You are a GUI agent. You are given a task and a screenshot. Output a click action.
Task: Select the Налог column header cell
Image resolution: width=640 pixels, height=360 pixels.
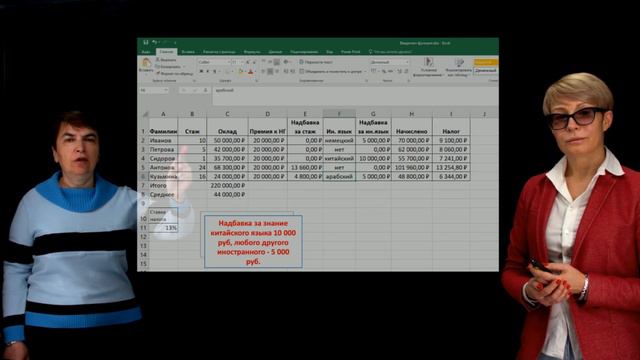tap(451, 127)
